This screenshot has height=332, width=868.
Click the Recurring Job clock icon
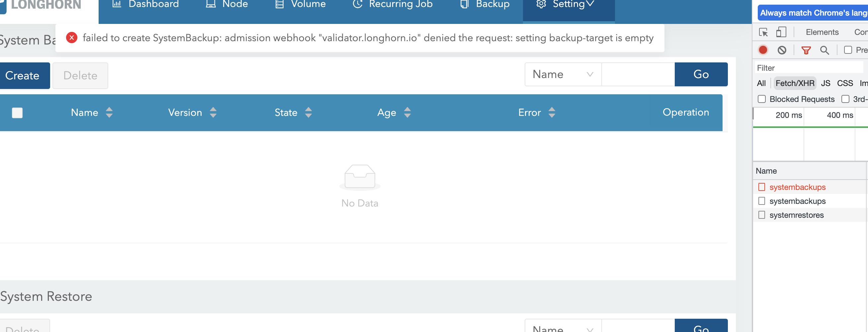pos(357,4)
